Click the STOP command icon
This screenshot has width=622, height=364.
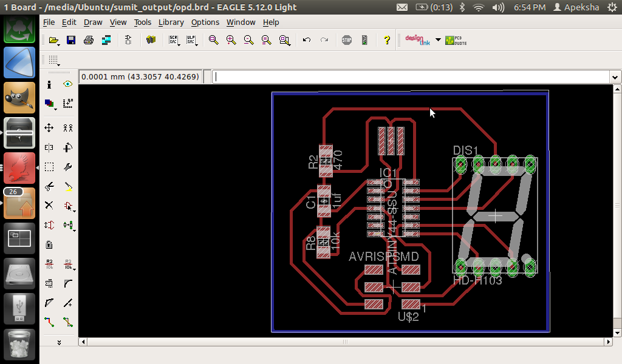347,40
